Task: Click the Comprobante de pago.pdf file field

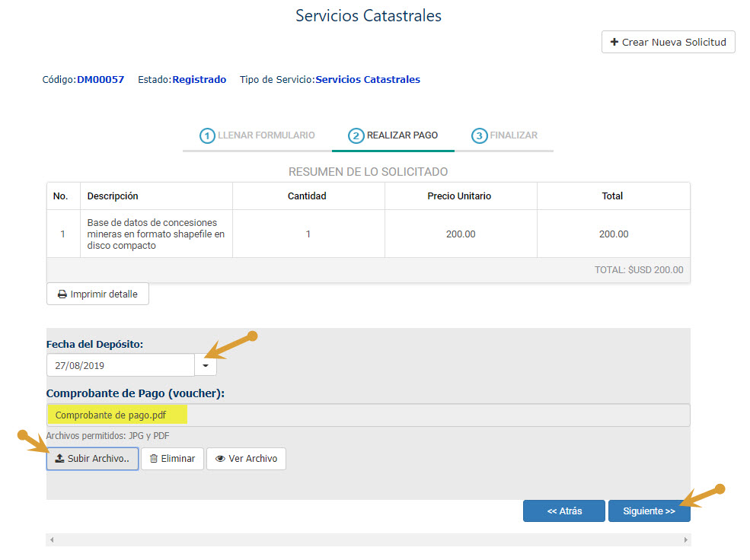Action: point(369,415)
